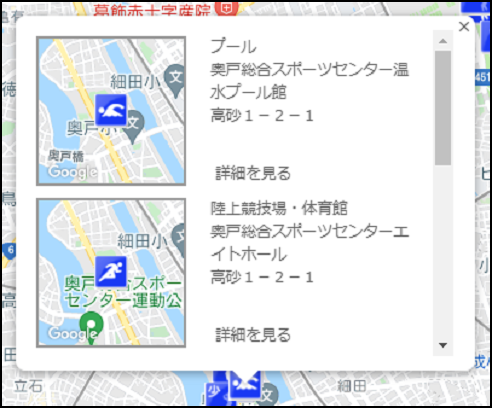Click the first map thumbnail showing 細田小

111,111
